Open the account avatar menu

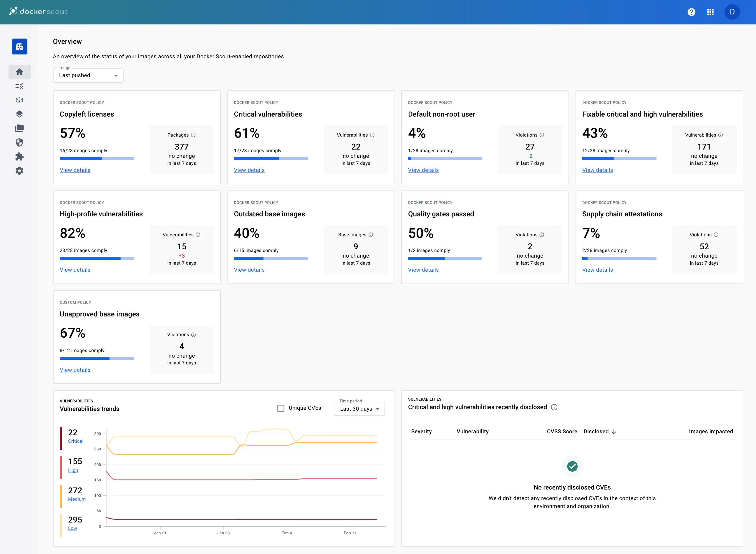[732, 12]
